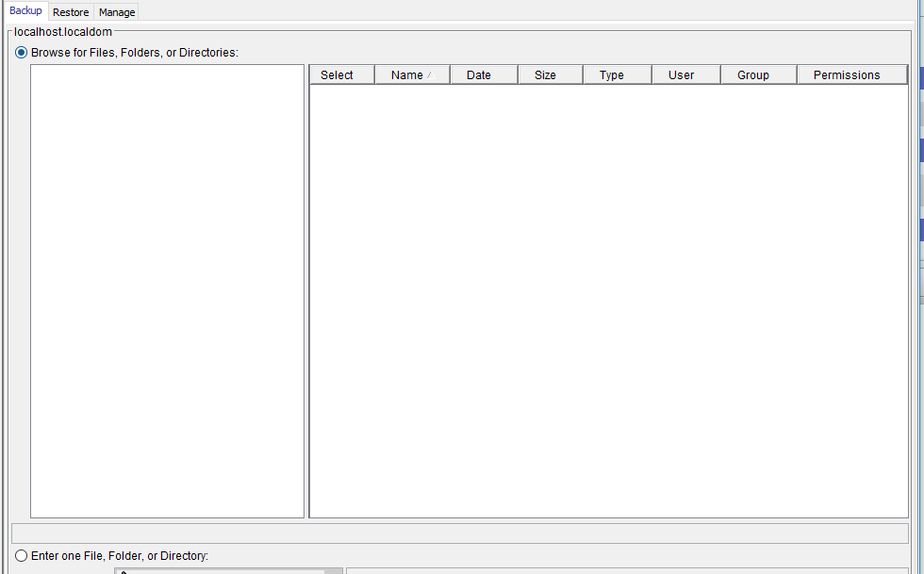This screenshot has height=574, width=924.
Task: Click the localhost.localdom group label
Action: (x=60, y=31)
